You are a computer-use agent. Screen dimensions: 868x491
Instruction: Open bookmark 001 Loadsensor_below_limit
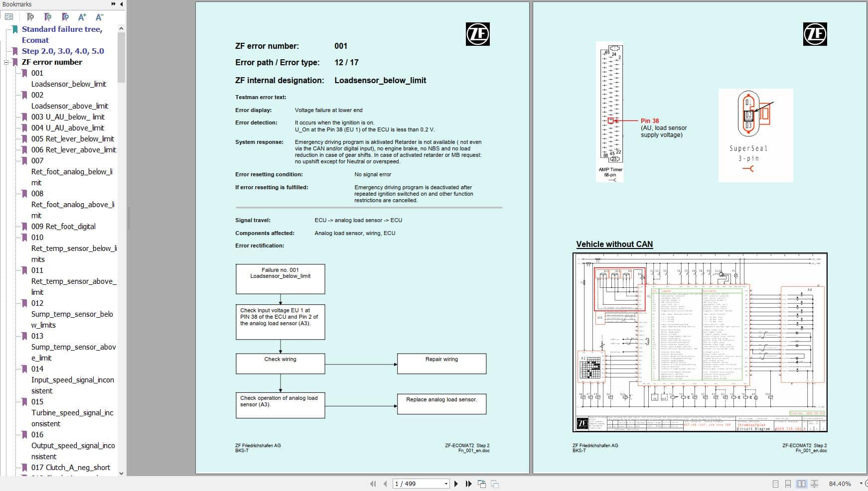(69, 78)
